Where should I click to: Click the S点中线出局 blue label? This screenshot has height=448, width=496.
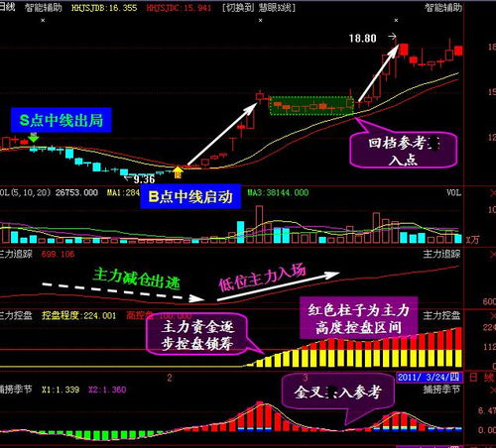[61, 120]
